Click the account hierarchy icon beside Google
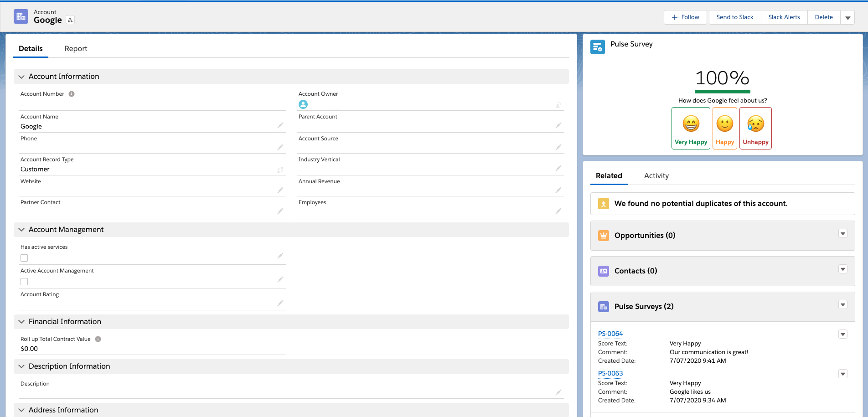 tap(70, 20)
